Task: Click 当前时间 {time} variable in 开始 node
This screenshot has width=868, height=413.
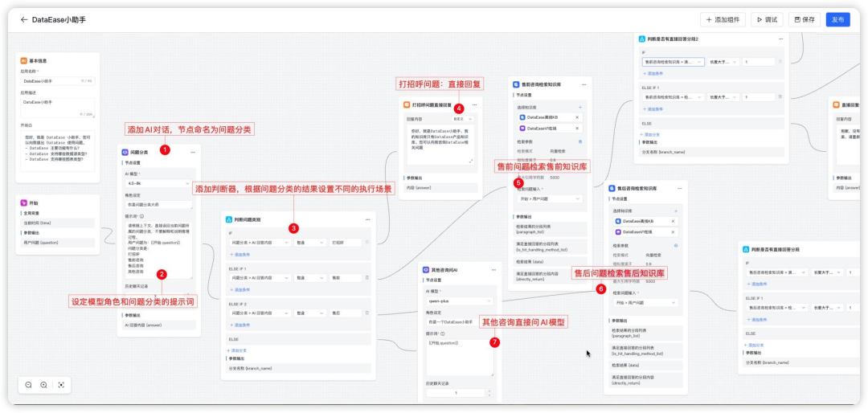Action: pos(58,223)
